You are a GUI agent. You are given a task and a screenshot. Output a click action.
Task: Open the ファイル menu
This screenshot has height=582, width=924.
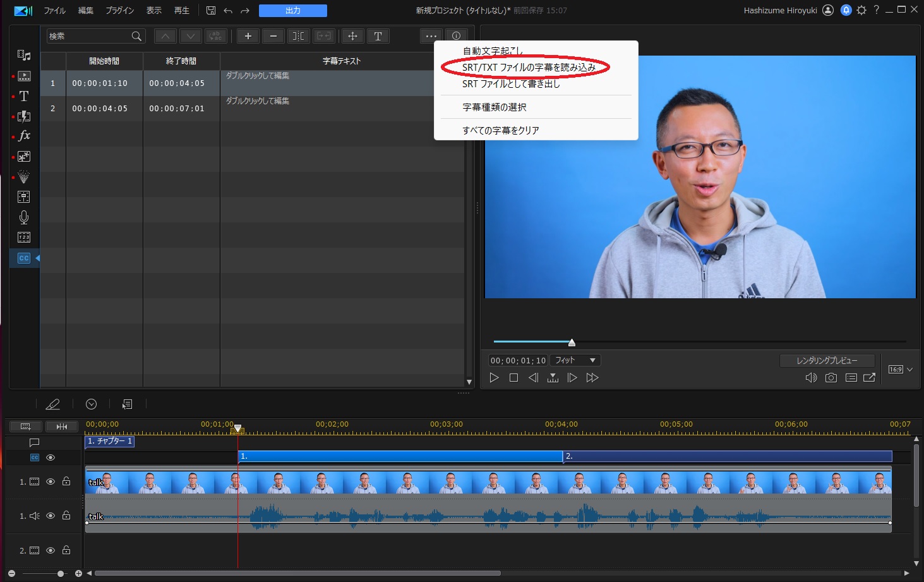pyautogui.click(x=54, y=11)
